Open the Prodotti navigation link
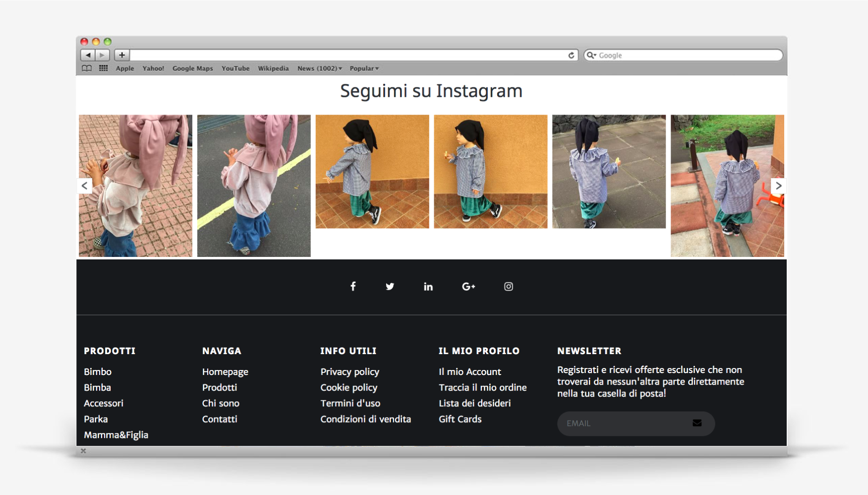The height and width of the screenshot is (495, 868). coord(220,387)
